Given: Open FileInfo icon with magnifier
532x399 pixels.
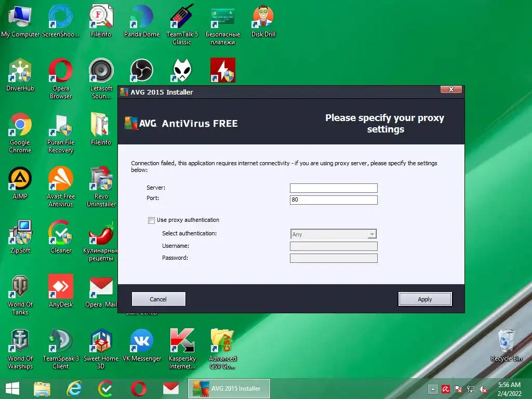Looking at the screenshot, I should 101,21.
